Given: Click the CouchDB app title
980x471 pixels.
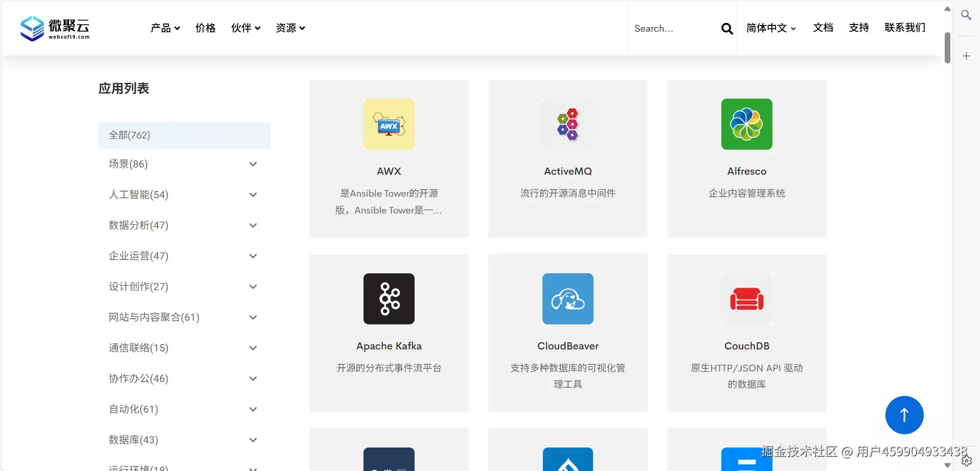Looking at the screenshot, I should (747, 346).
